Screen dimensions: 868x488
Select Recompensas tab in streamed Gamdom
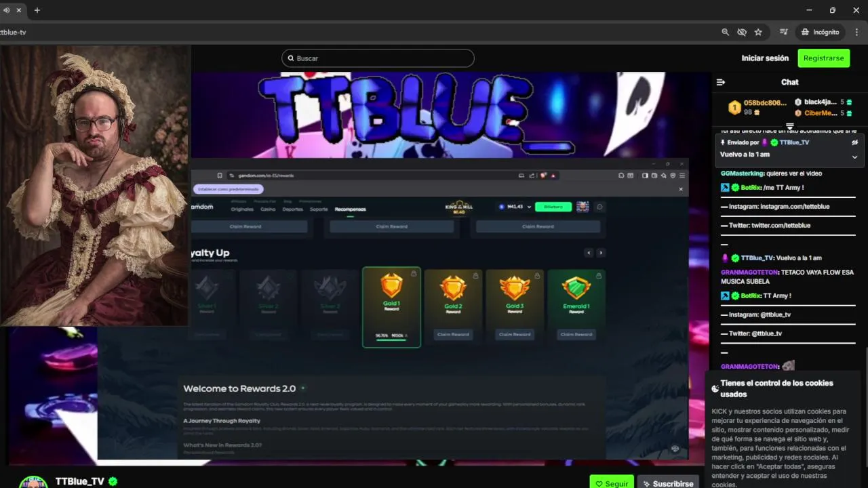pos(350,209)
